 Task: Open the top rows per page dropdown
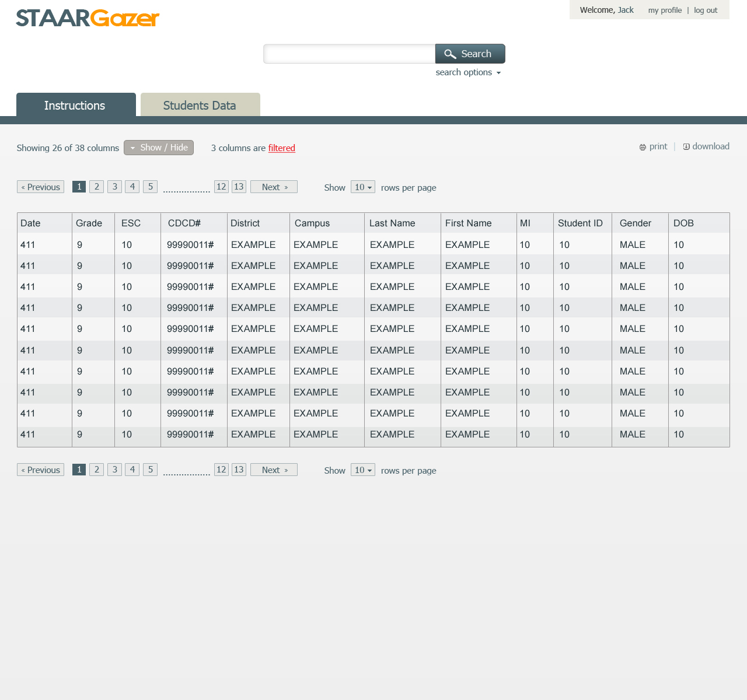[x=363, y=187]
